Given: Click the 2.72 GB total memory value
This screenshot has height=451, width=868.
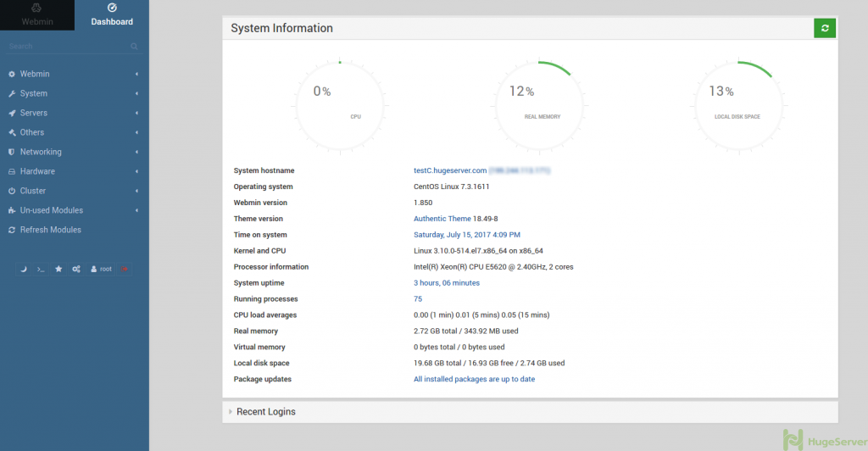Looking at the screenshot, I should point(436,331).
